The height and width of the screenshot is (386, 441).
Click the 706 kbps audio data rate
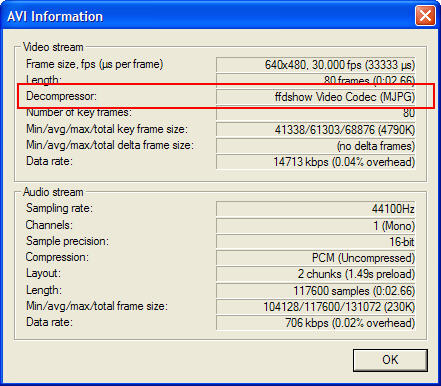coord(316,323)
